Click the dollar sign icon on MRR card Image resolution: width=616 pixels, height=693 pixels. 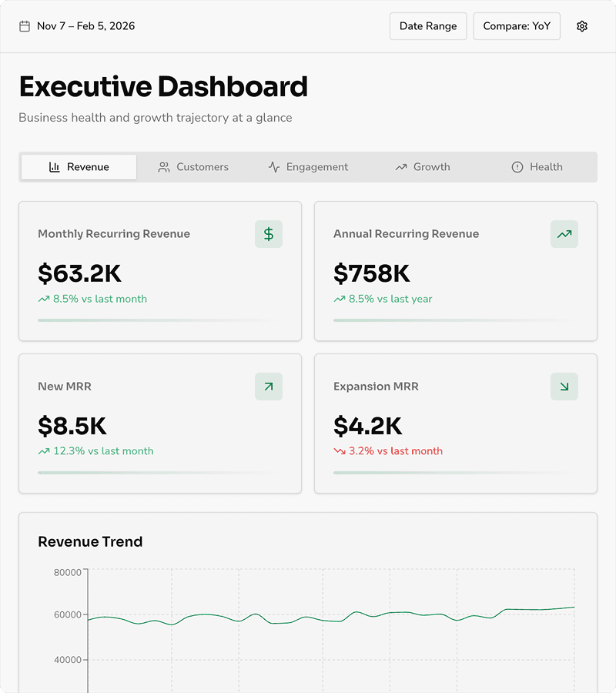(269, 234)
